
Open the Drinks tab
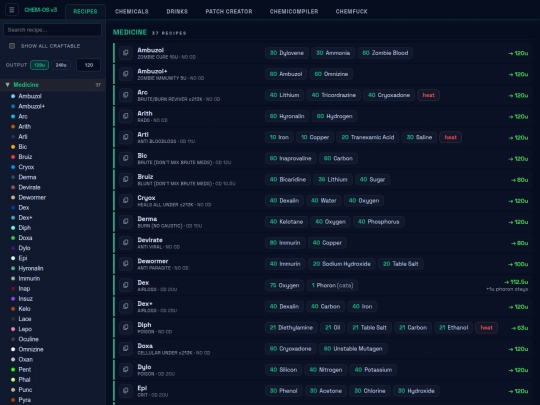pyautogui.click(x=177, y=11)
